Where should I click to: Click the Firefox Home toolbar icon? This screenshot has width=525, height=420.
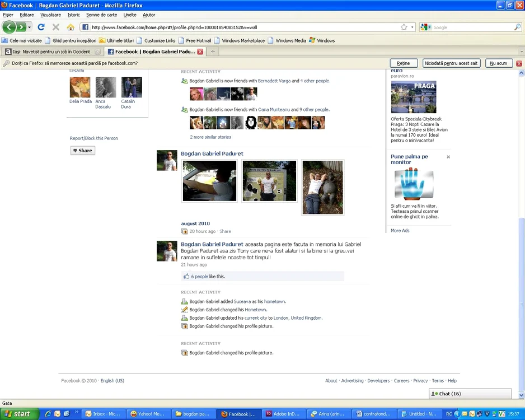pos(71,27)
